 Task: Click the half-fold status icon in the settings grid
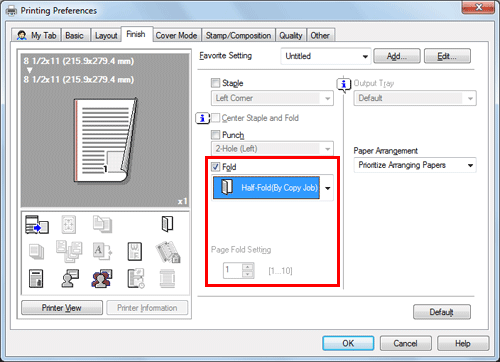tap(167, 224)
